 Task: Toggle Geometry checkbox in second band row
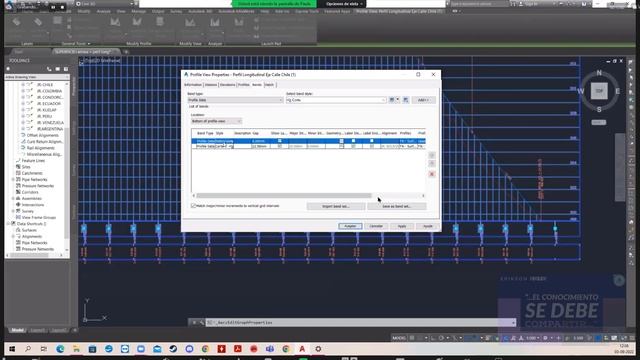pyautogui.click(x=341, y=146)
